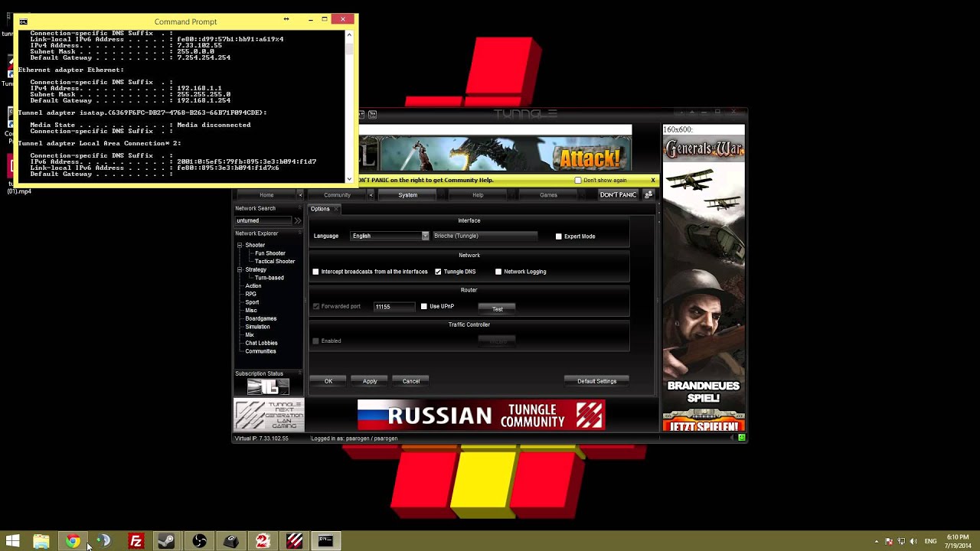Click the OK button in Options
This screenshot has width=980, height=551.
point(328,381)
